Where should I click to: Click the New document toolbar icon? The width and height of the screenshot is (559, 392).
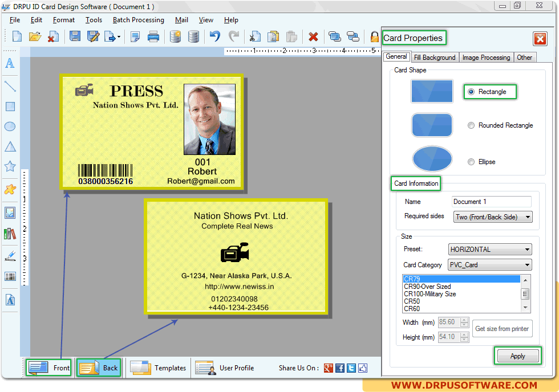(x=17, y=36)
